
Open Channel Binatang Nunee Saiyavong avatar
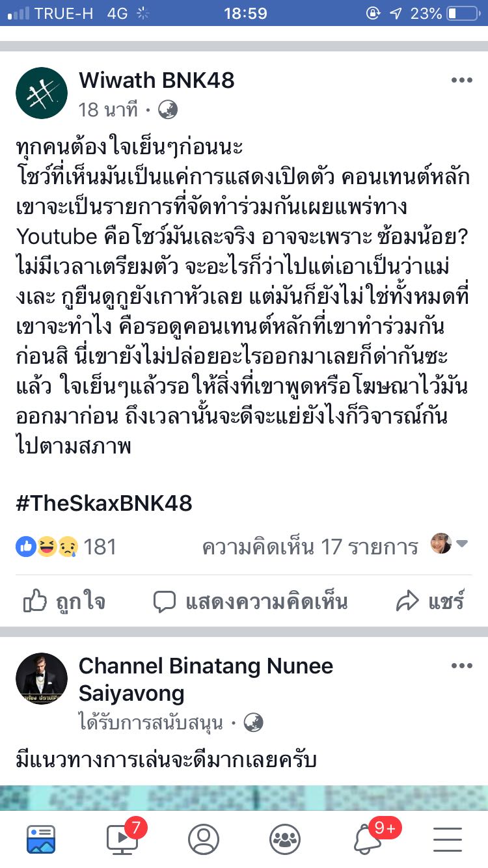pyautogui.click(x=42, y=679)
